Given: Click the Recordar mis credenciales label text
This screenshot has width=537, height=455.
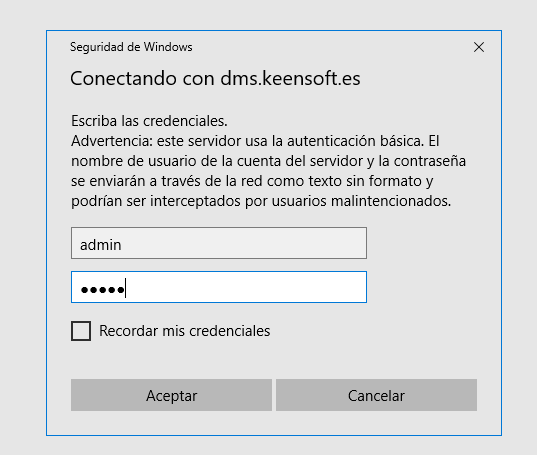Looking at the screenshot, I should (185, 331).
